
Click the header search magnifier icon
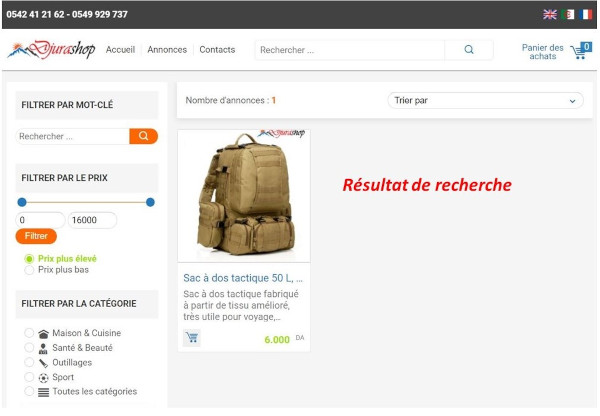pyautogui.click(x=469, y=50)
